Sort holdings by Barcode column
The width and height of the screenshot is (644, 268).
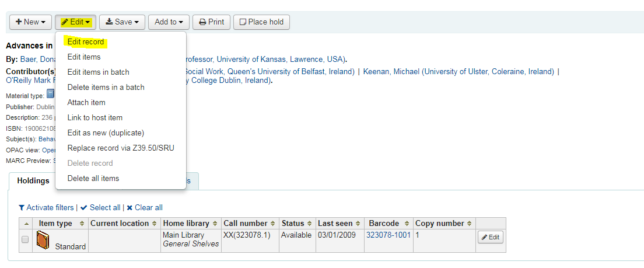point(388,223)
